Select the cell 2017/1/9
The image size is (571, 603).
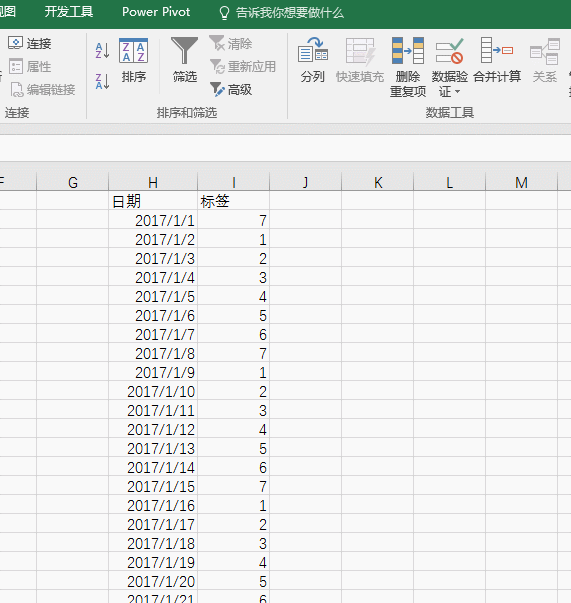[x=153, y=372]
